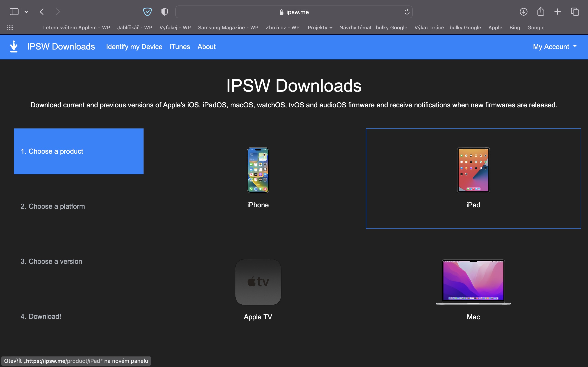Screen dimensions: 588x367
Task: Show the tab overview
Action: coord(575,12)
